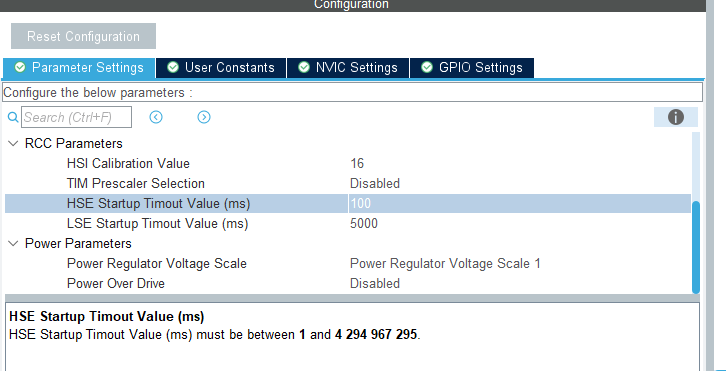Screen dimensions: 726x371
Task: Open Power Regulator Voltage Scale value dropdown
Action: [x=519, y=264]
